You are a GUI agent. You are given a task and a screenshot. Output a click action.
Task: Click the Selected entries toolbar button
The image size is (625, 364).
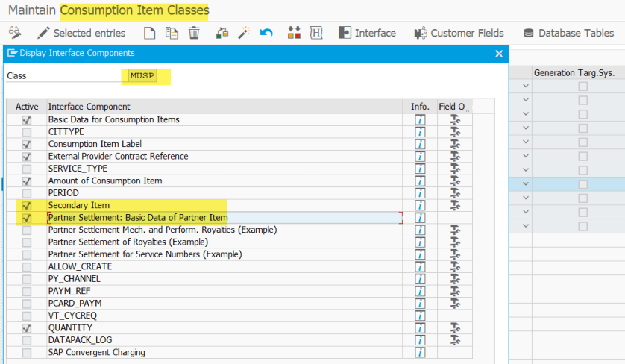[x=81, y=33]
